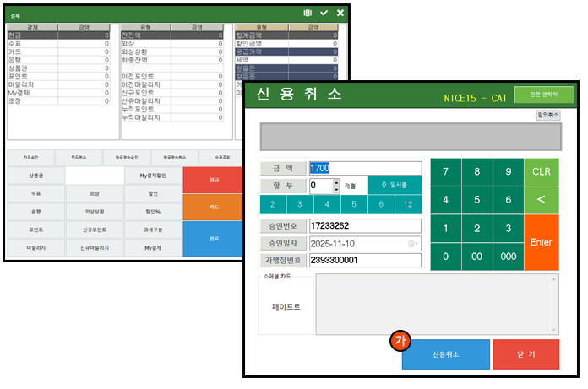Click the barcode-style icon in 결제 title bar
The width and height of the screenshot is (588, 389).
click(308, 14)
